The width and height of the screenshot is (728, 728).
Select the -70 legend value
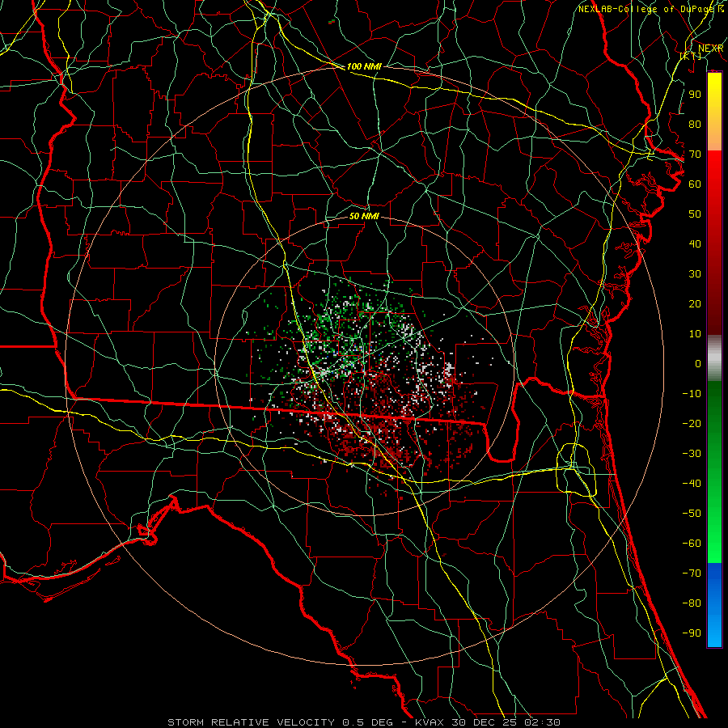[692, 574]
